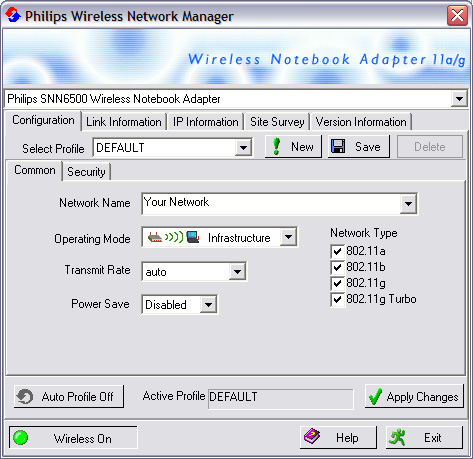This screenshot has height=459, width=473.
Task: Open the Network Name dropdown arrow
Action: 408,203
